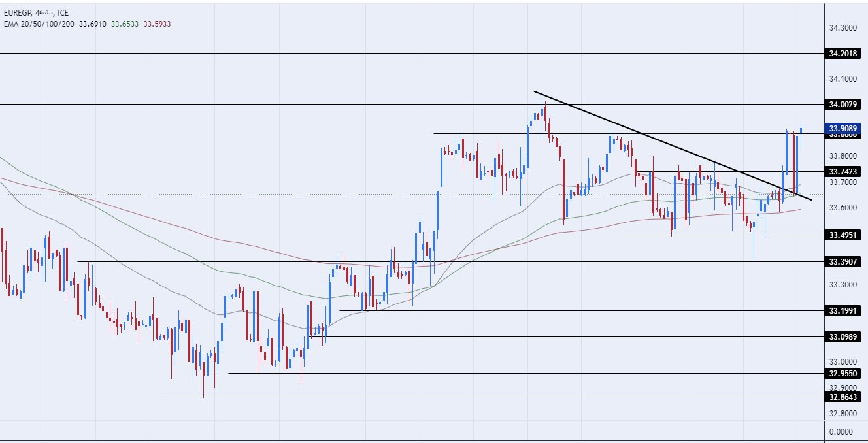868x443 pixels.
Task: Select the 33.7423 price level label
Action: 843,172
